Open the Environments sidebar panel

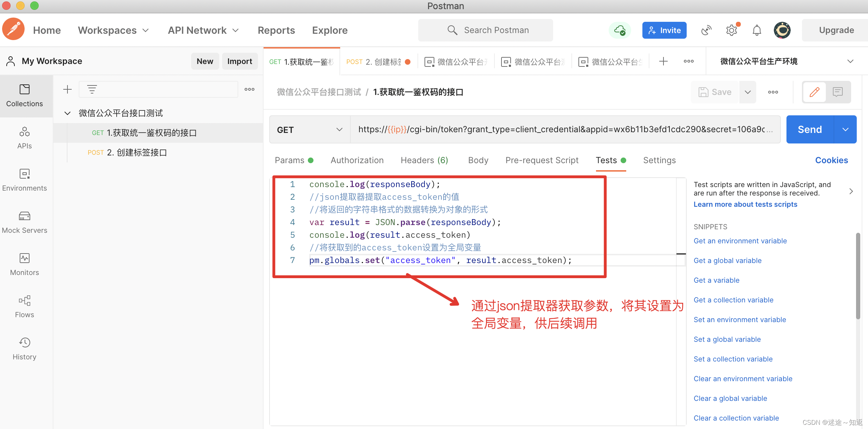pyautogui.click(x=24, y=180)
